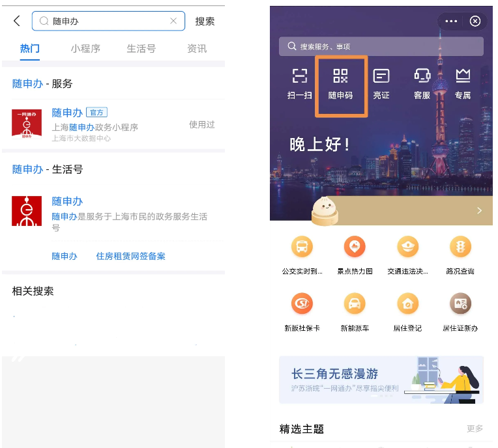
Task: Open the 随申办 生活号 red logo
Action: pyautogui.click(x=27, y=211)
